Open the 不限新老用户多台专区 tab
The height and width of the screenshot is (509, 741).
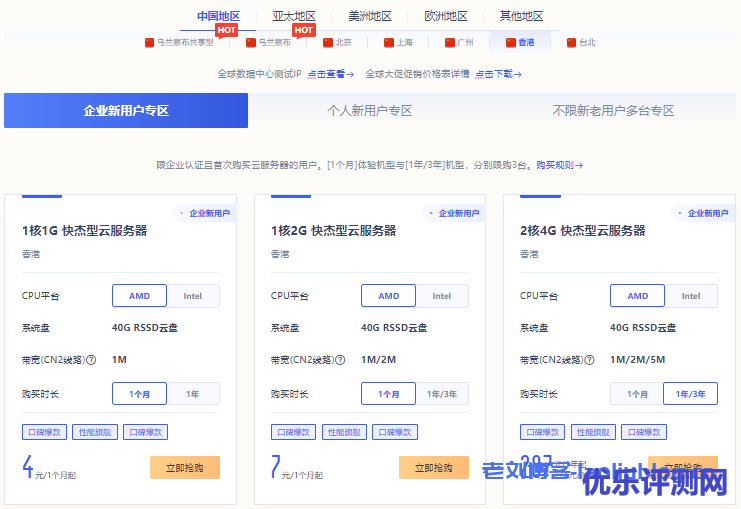pyautogui.click(x=613, y=111)
